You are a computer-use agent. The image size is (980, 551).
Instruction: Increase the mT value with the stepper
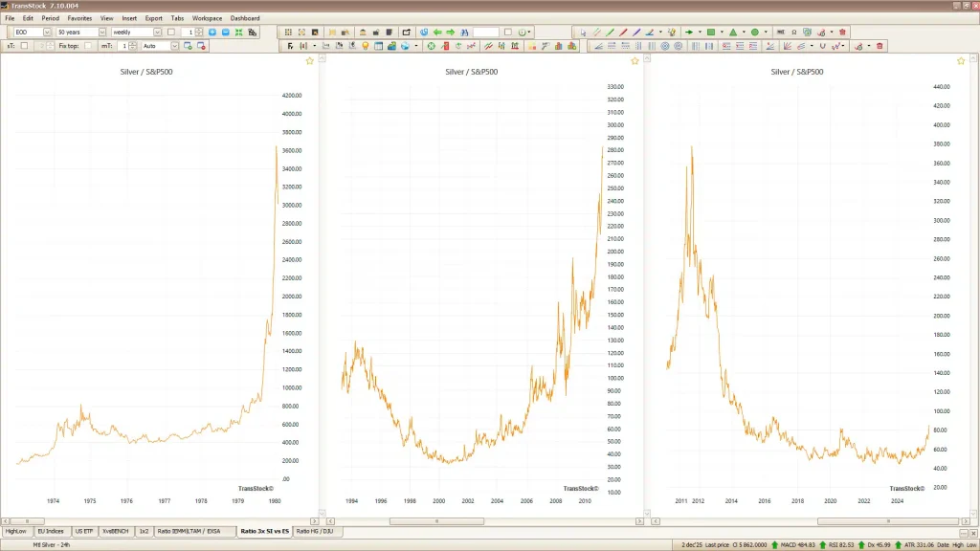pyautogui.click(x=133, y=42)
